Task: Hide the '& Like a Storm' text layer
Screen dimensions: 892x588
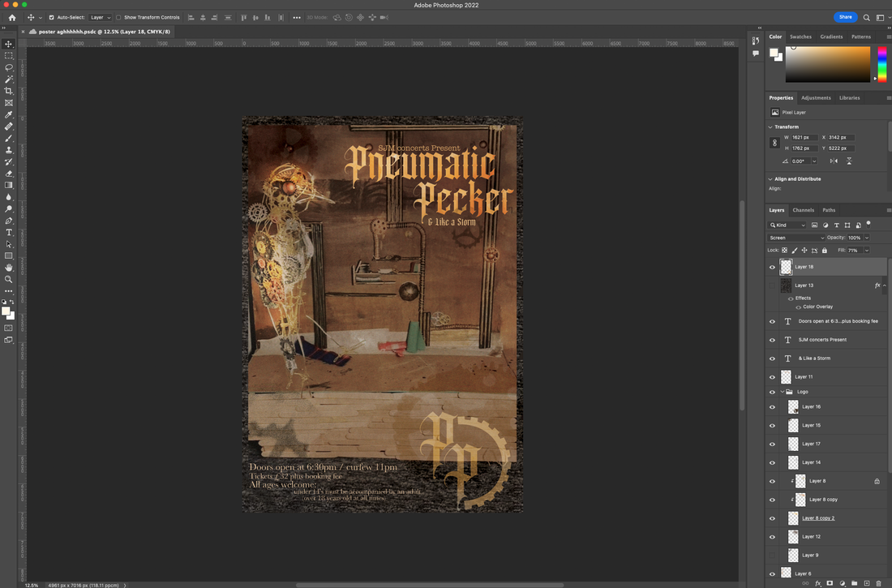Action: pyautogui.click(x=772, y=358)
